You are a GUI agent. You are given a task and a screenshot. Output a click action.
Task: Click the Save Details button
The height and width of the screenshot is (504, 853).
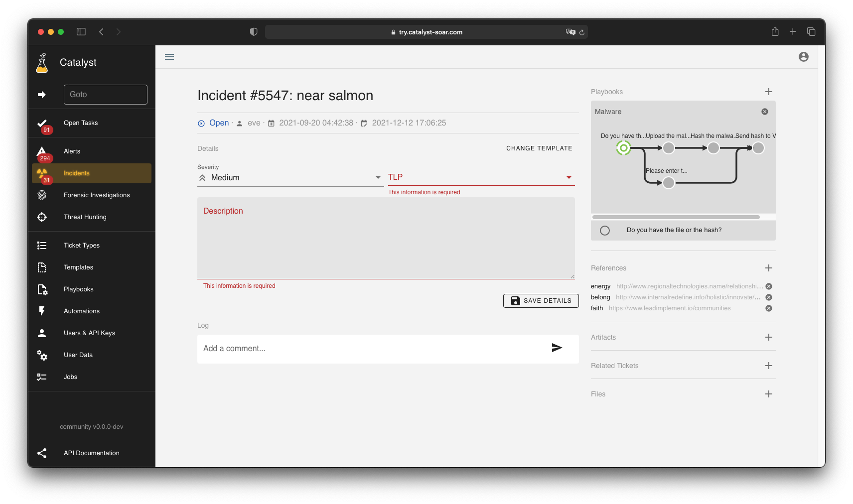[x=541, y=301]
